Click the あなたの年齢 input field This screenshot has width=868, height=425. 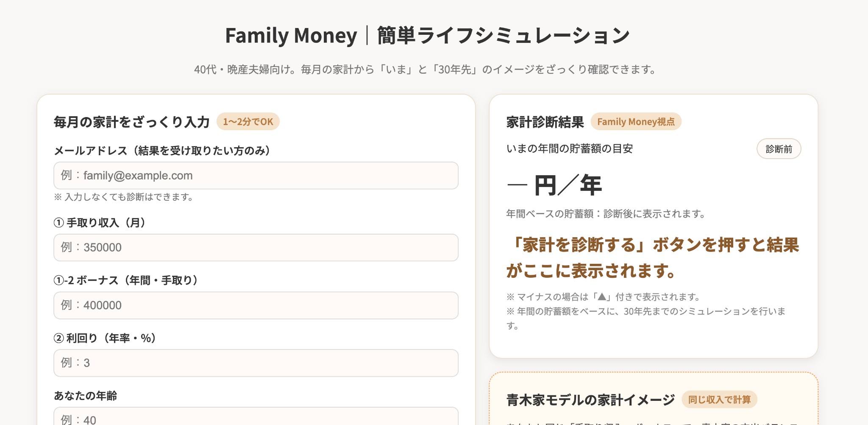[256, 417]
